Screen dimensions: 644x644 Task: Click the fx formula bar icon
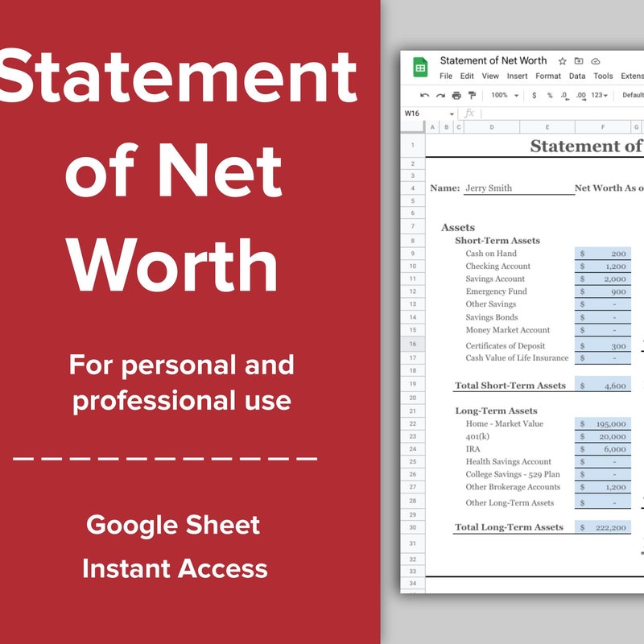coord(469,113)
